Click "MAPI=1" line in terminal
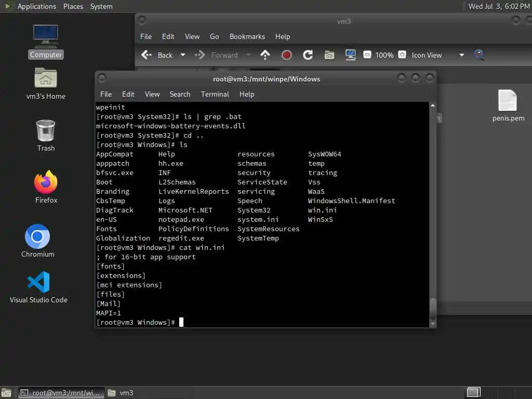The width and height of the screenshot is (532, 399). (x=108, y=313)
